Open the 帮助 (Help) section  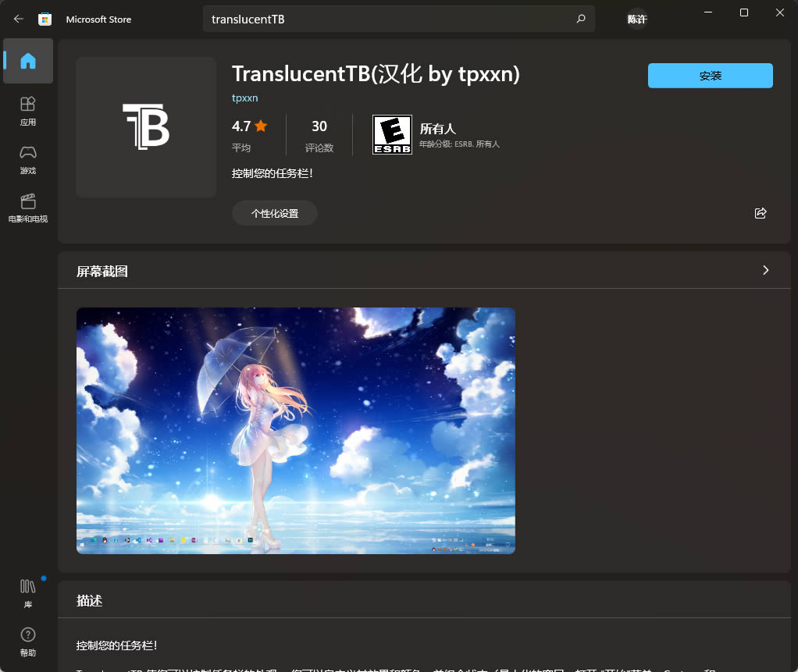(27, 640)
